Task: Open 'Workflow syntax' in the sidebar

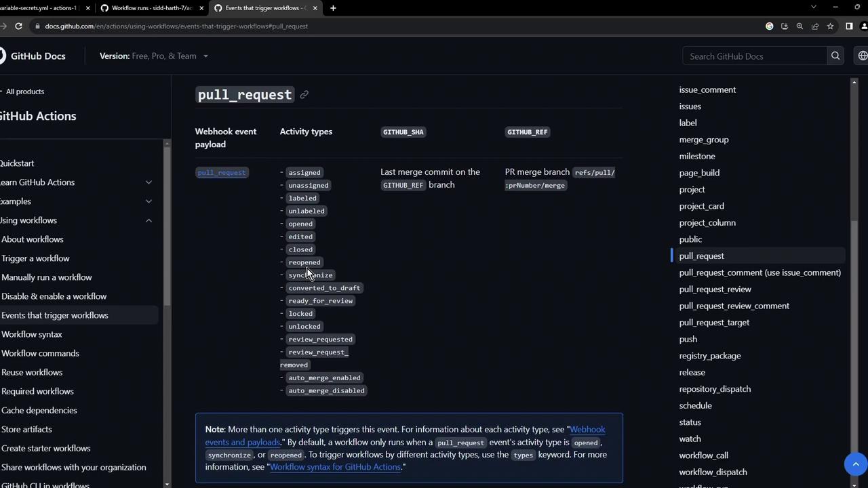Action: 32,334
